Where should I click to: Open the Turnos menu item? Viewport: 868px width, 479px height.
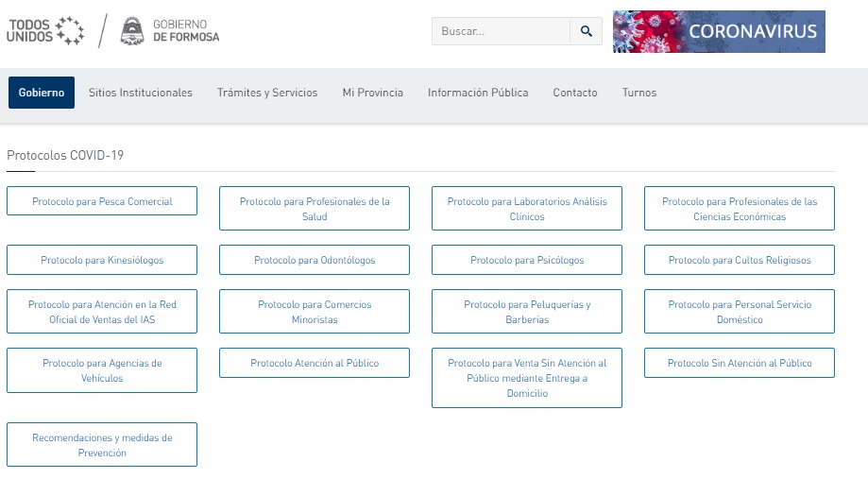(639, 93)
